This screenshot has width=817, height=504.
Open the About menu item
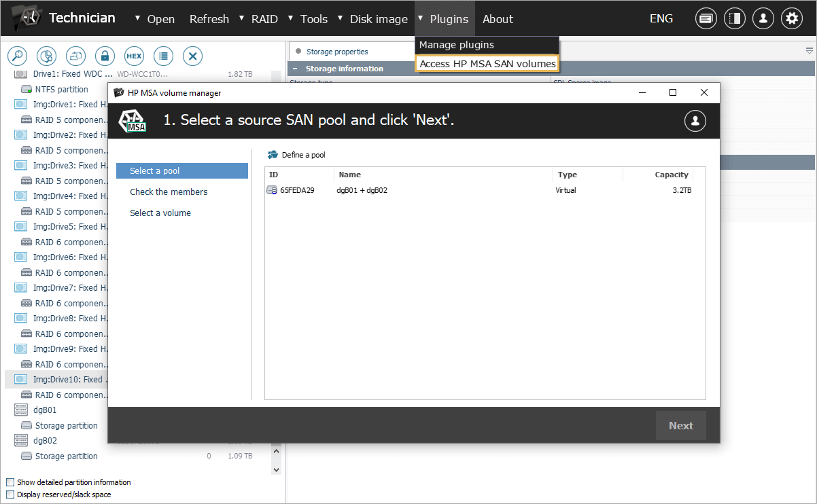(498, 19)
